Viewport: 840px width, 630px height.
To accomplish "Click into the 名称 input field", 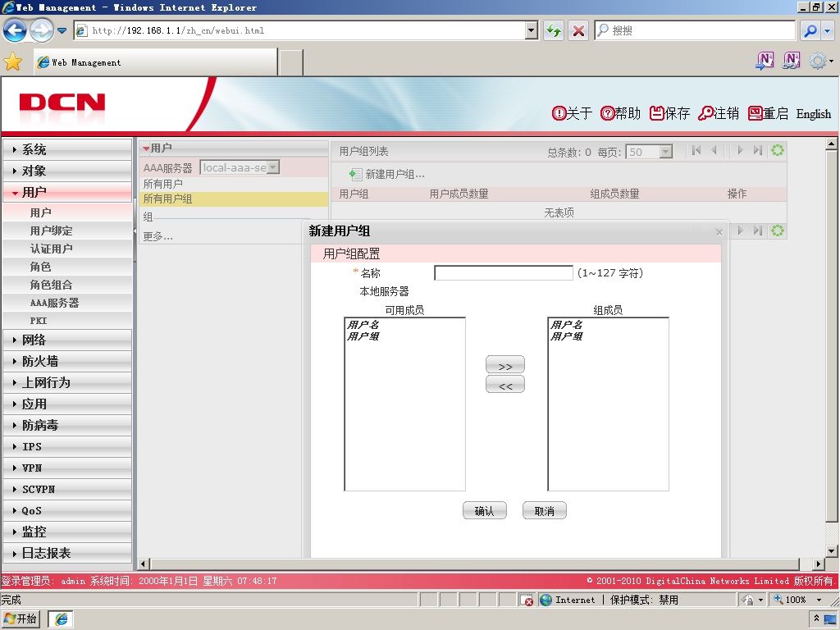I will 503,273.
